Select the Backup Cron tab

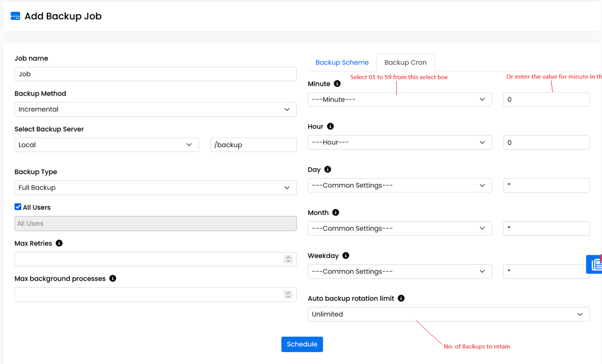[x=405, y=62]
